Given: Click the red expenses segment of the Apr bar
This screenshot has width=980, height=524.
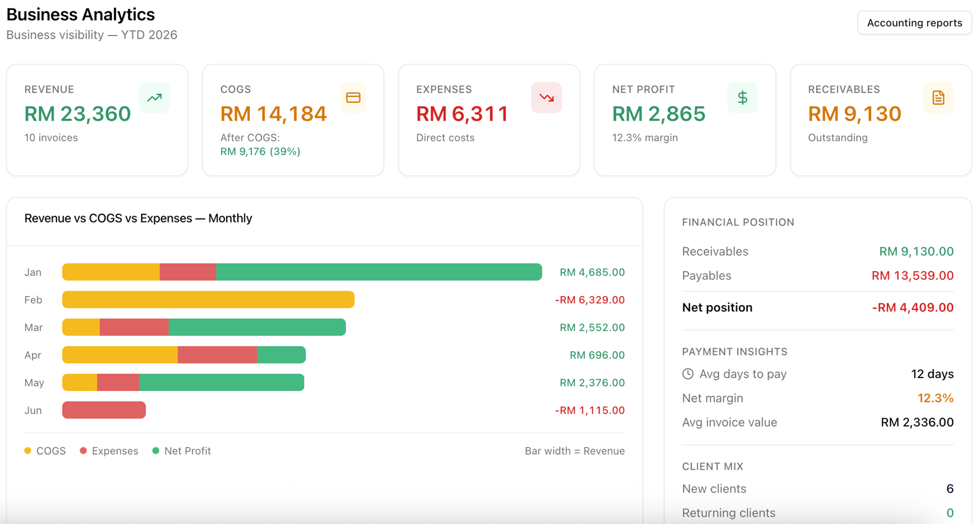Looking at the screenshot, I should 217,355.
